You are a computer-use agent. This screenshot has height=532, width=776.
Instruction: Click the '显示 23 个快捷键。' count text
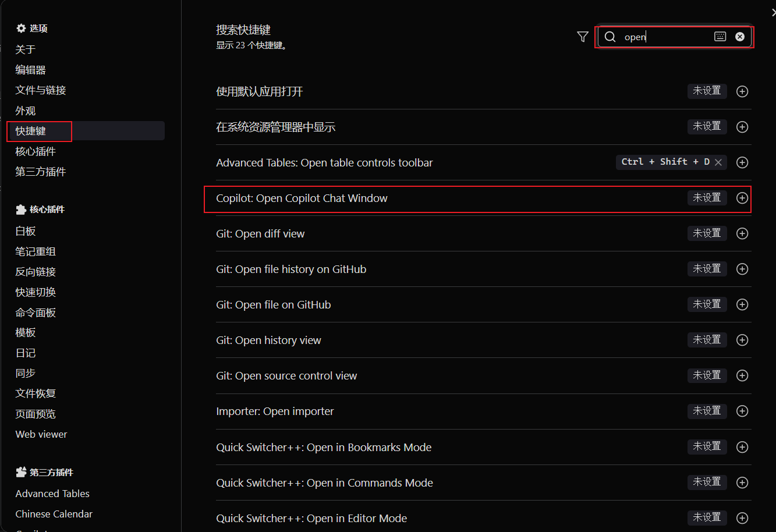click(252, 45)
